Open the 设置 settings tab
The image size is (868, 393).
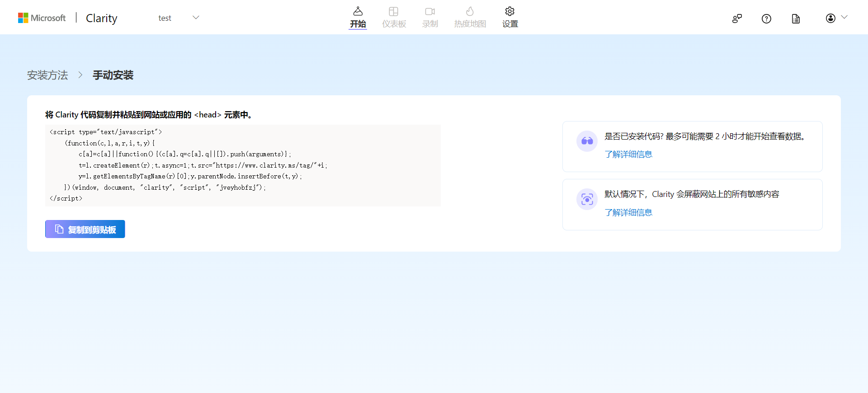tap(510, 18)
